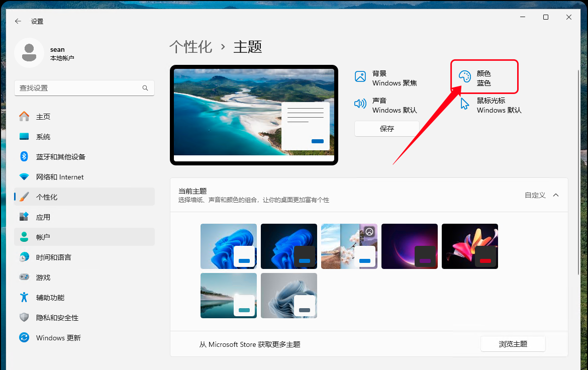Image resolution: width=588 pixels, height=370 pixels.
Task: Open color settings via the 颜色 蓝色 palette
Action: tap(464, 76)
